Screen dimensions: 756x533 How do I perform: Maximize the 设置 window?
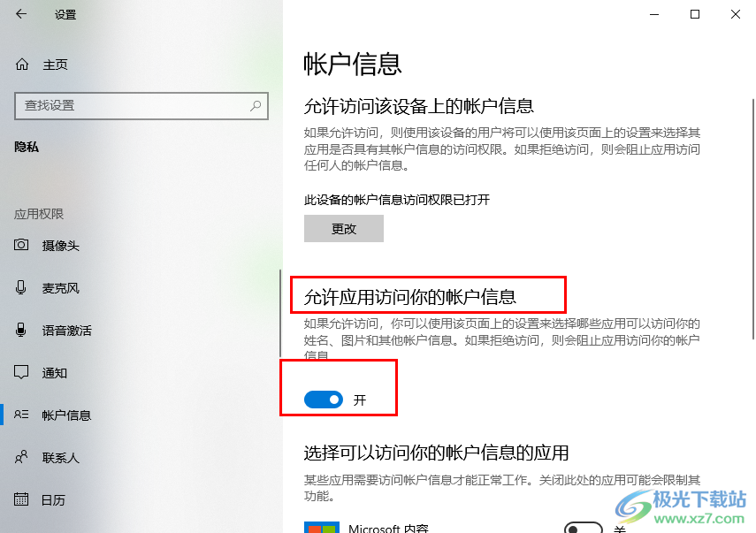click(x=695, y=14)
